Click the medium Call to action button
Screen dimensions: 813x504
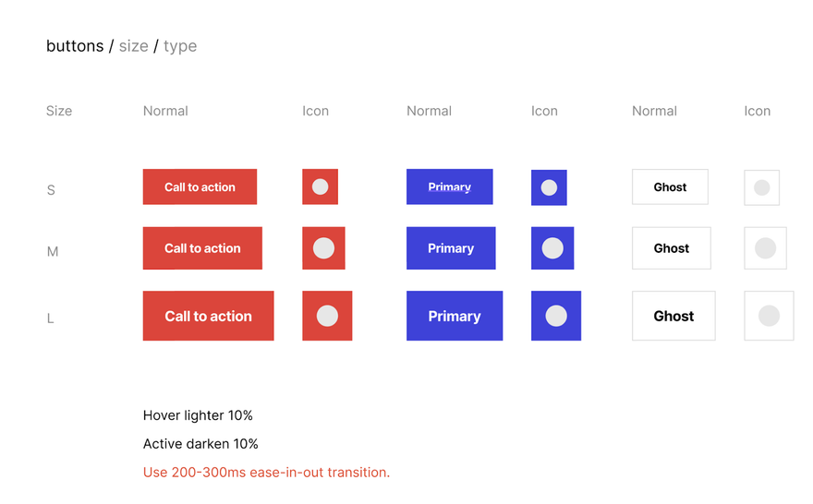[x=202, y=248]
